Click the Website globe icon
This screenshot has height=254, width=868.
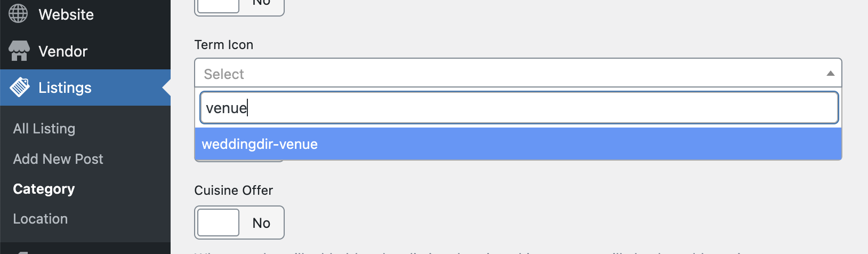[x=18, y=14]
